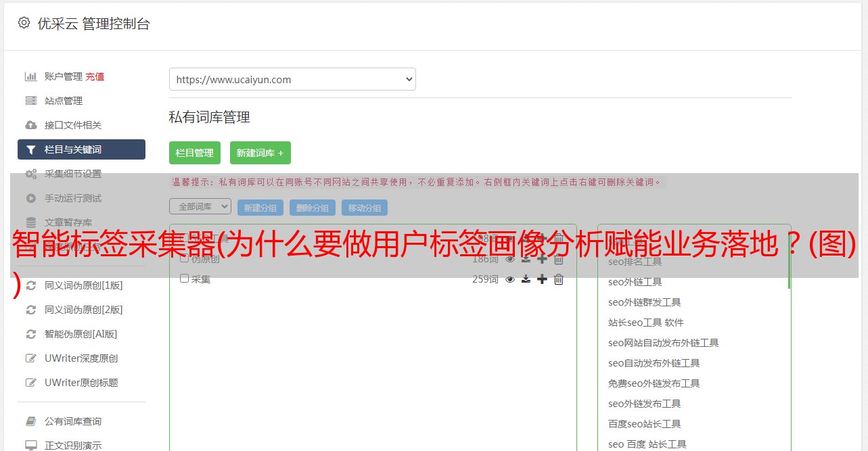Expand the 全部词库 dropdown
The width and height of the screenshot is (868, 451).
200,206
